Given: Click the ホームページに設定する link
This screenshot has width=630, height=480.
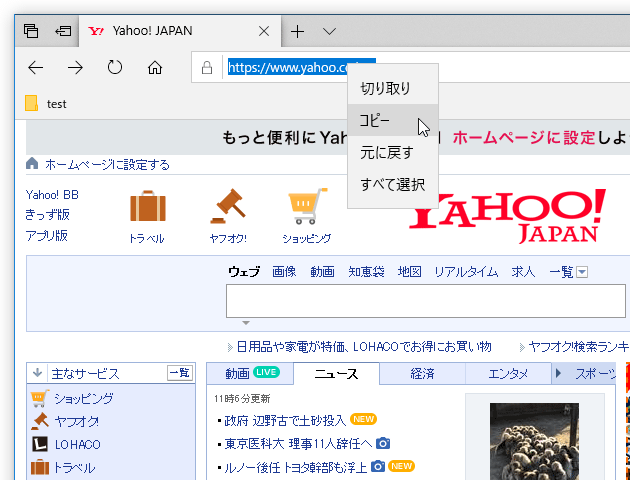Looking at the screenshot, I should 107,165.
